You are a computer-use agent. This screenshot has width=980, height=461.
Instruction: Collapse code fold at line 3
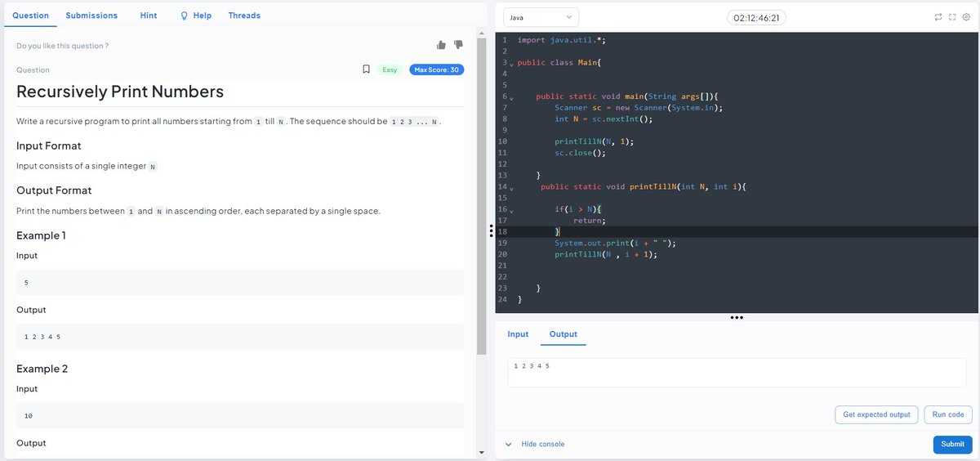pos(512,63)
